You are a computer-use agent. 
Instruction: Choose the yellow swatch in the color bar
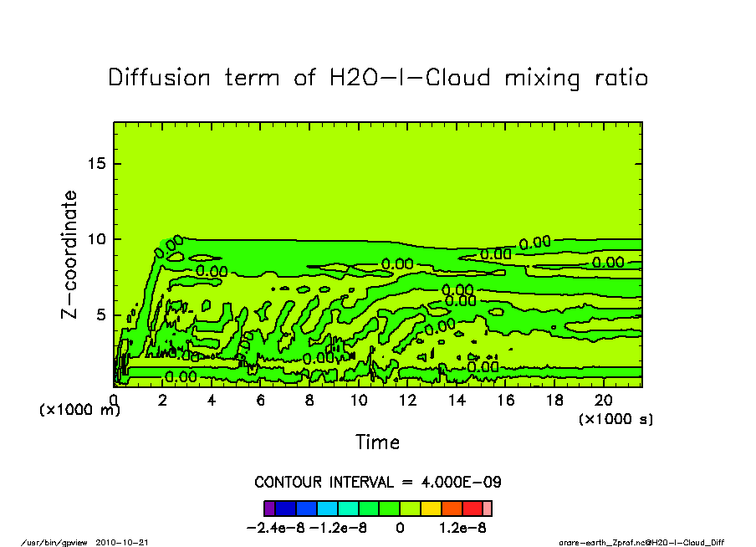point(431,509)
